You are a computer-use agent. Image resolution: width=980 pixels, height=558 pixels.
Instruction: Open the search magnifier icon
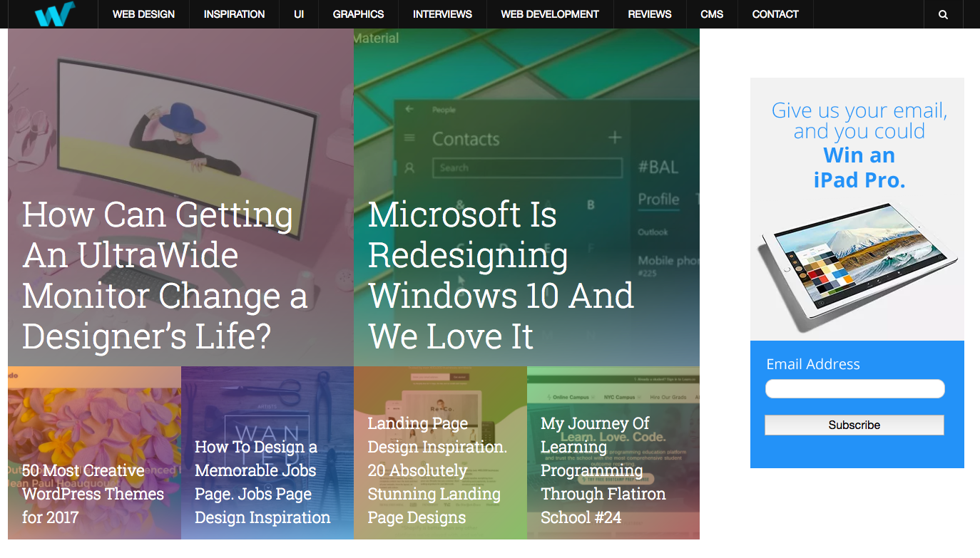pos(943,14)
